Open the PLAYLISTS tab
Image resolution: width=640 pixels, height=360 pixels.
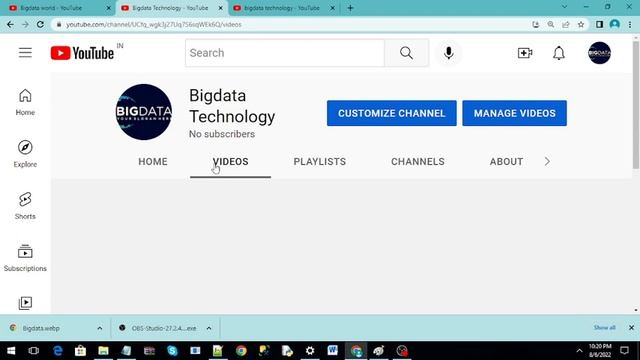tap(320, 162)
